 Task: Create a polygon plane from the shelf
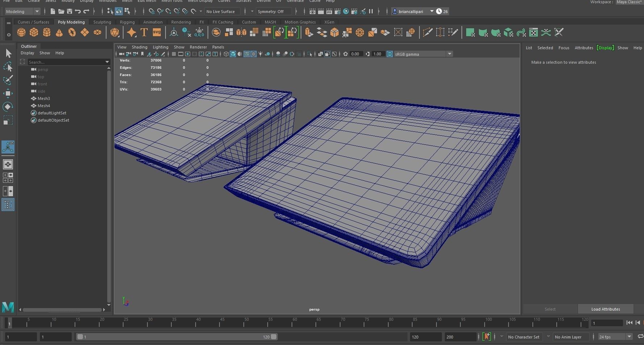pos(84,33)
